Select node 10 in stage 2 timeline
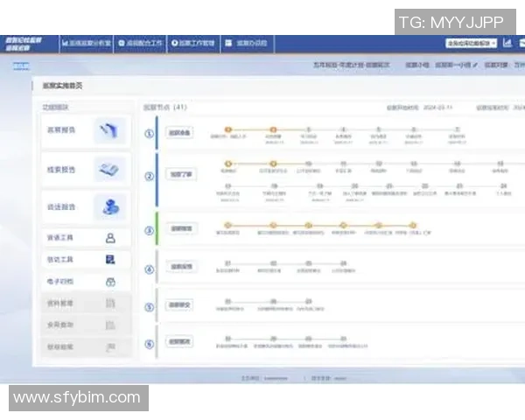Image resolution: width=525 pixels, height=420 pixels. (308, 164)
